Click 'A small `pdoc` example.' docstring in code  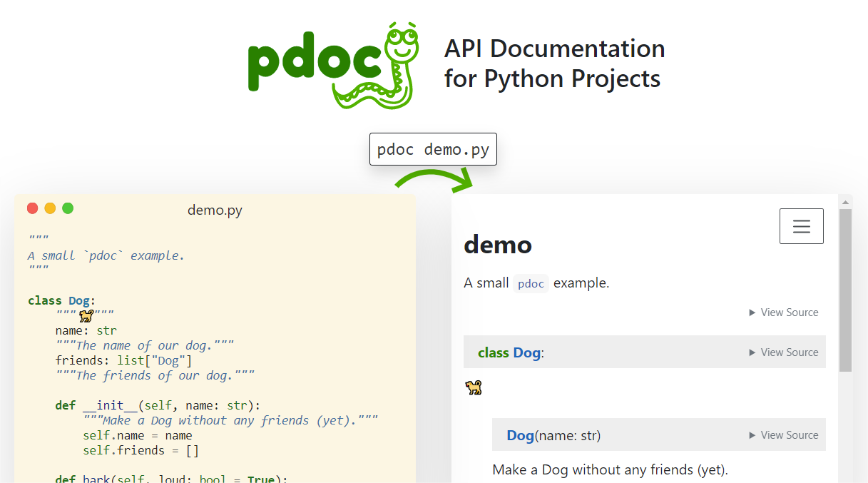click(x=106, y=256)
